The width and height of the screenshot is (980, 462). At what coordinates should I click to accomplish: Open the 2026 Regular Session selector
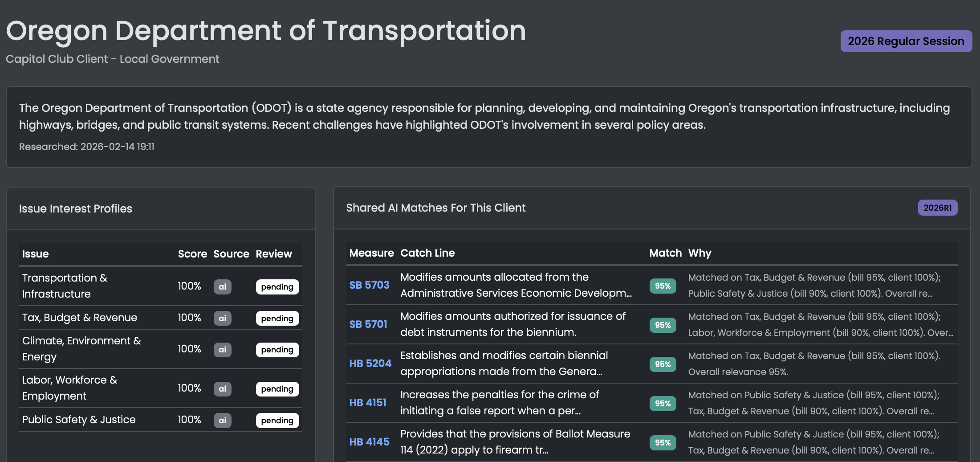(x=906, y=41)
